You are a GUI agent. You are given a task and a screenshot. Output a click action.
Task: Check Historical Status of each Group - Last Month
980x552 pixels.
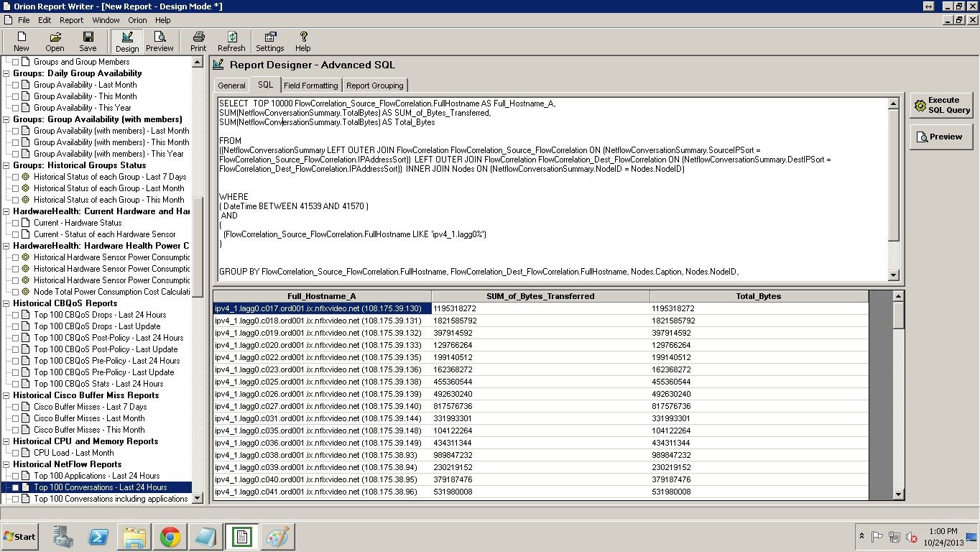pyautogui.click(x=16, y=188)
